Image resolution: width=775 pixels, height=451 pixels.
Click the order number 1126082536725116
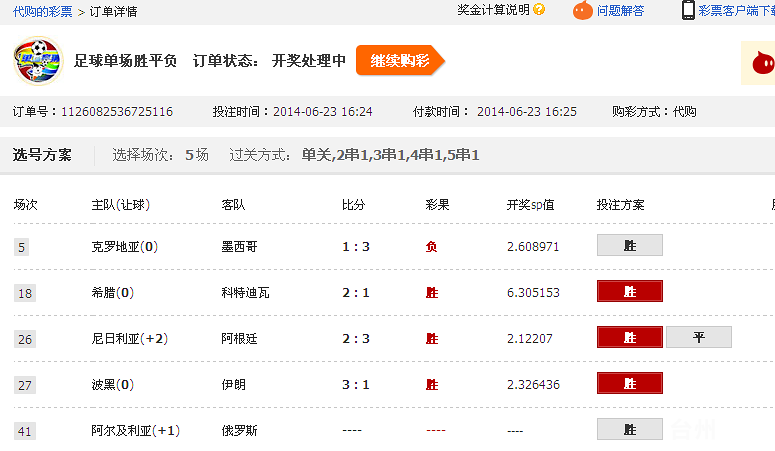[116, 112]
